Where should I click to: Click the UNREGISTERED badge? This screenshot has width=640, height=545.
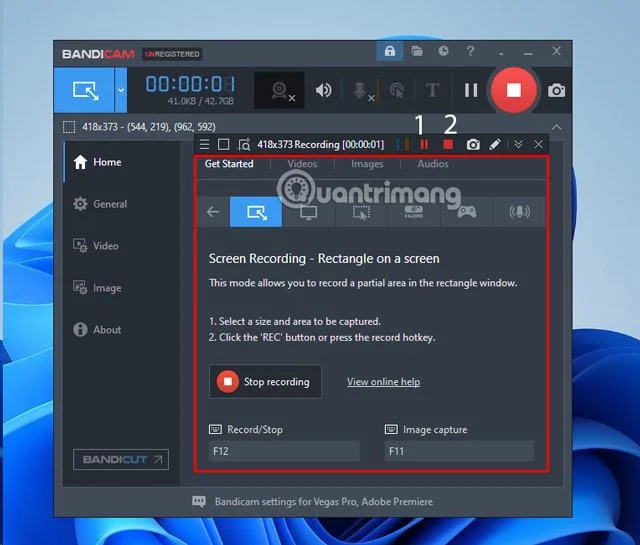[172, 54]
